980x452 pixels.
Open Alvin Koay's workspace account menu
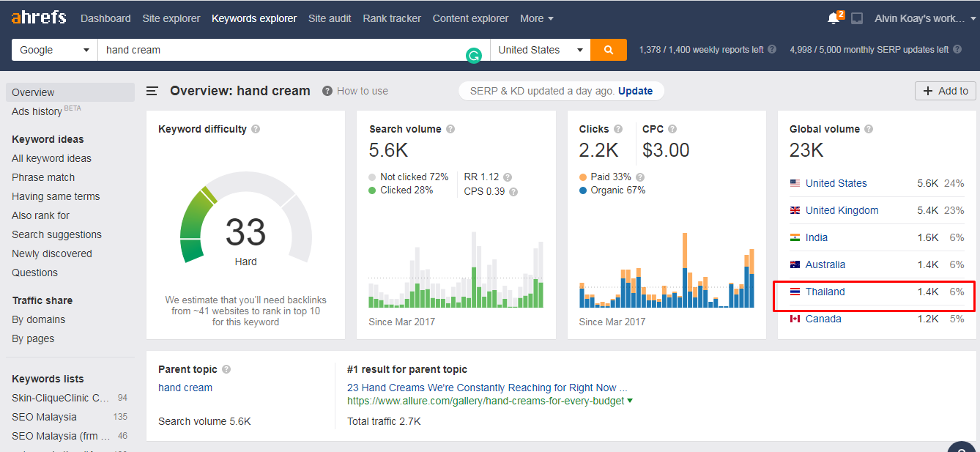[924, 18]
